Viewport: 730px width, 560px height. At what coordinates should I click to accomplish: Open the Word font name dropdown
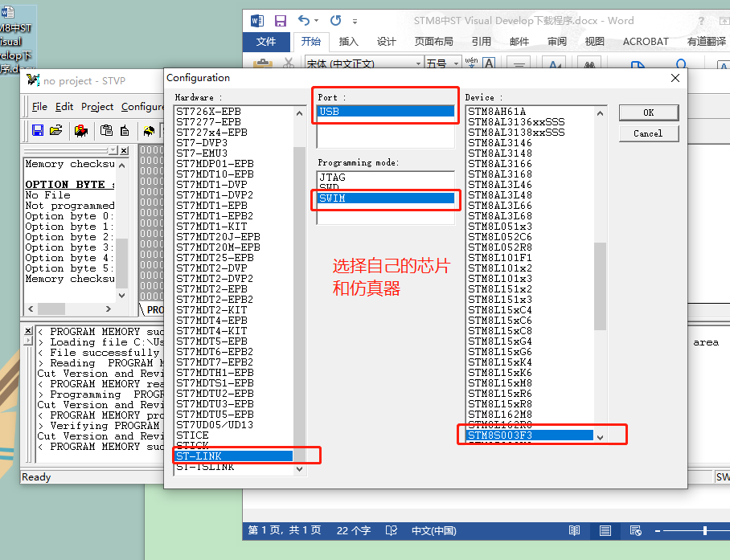(x=418, y=63)
